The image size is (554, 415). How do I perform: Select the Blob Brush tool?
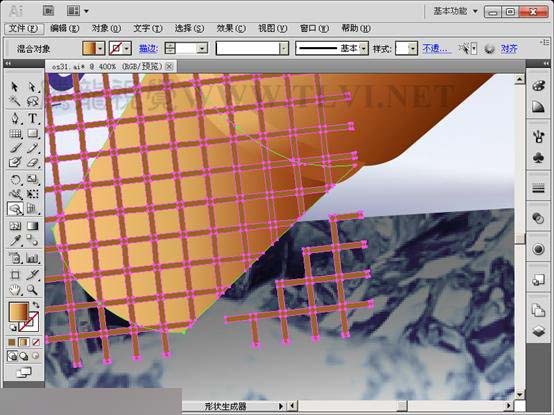(15, 162)
